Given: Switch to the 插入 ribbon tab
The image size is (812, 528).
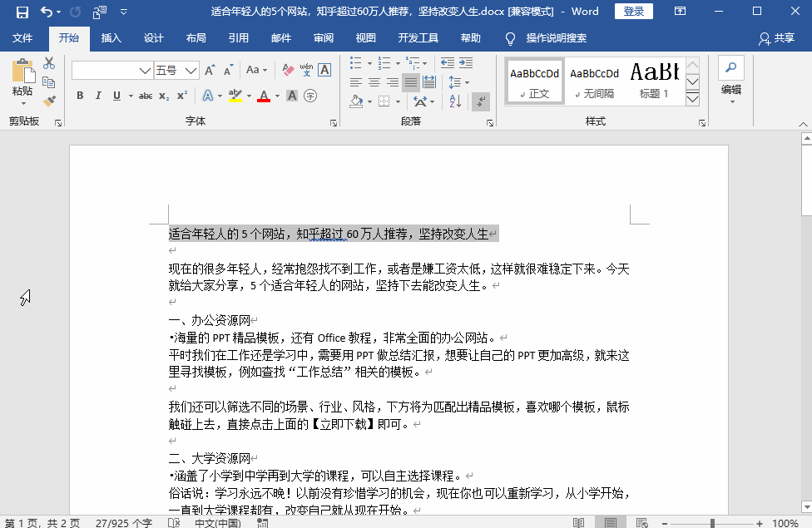Looking at the screenshot, I should pos(110,37).
